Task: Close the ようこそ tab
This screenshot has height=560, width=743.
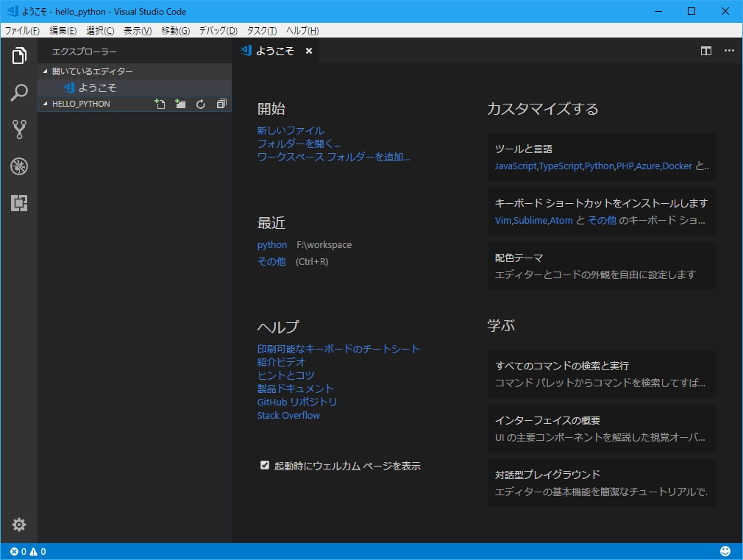Action: coord(309,51)
